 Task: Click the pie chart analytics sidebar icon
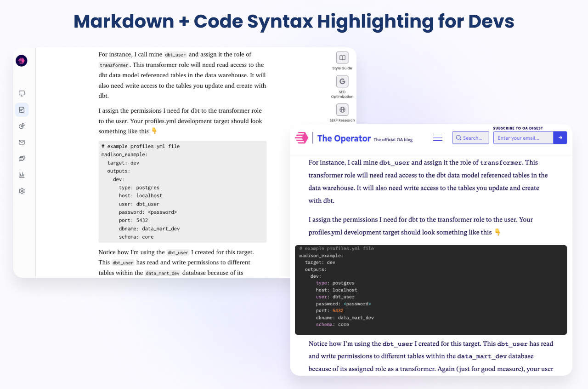(21, 126)
